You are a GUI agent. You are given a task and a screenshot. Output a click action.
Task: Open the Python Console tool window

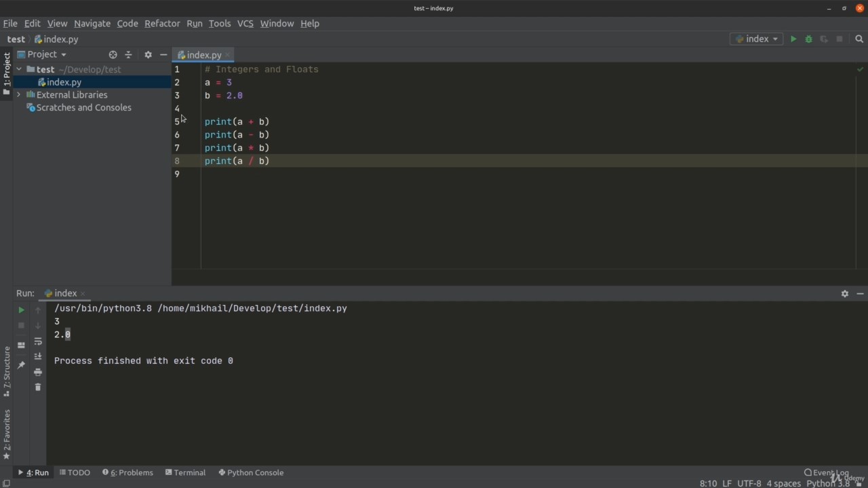coord(251,472)
